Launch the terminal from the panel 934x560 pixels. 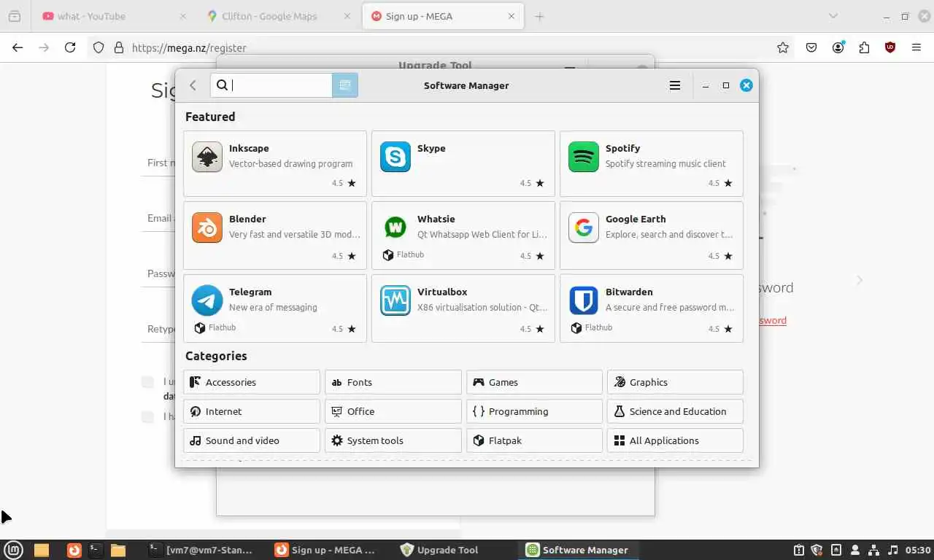click(x=95, y=550)
